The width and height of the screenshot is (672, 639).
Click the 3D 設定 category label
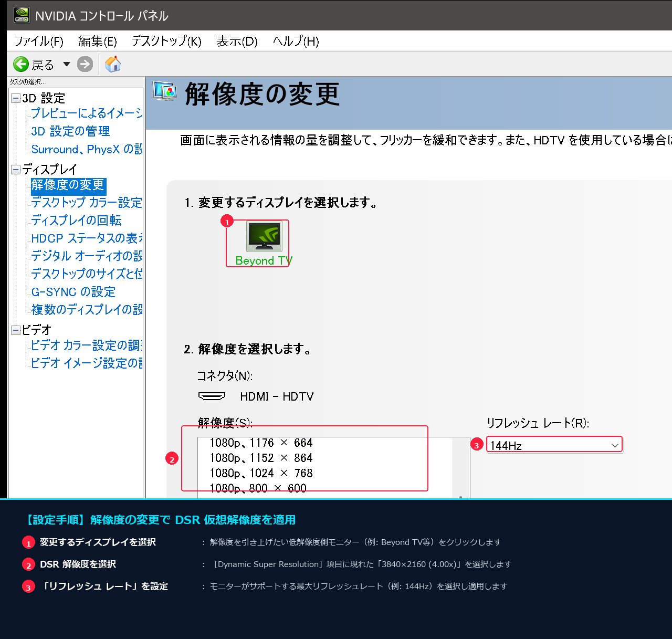click(44, 98)
